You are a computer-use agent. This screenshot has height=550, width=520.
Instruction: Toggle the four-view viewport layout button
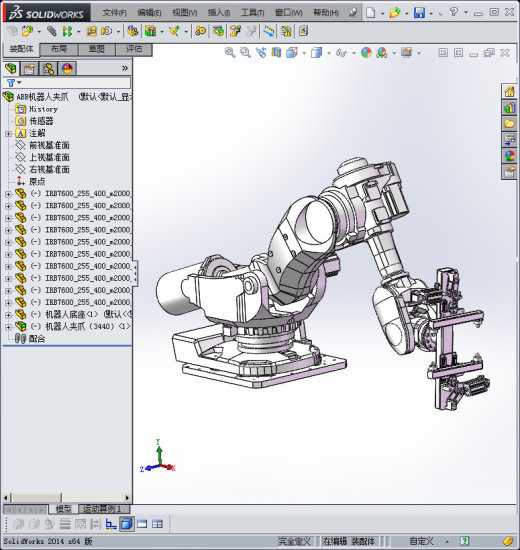[x=158, y=524]
